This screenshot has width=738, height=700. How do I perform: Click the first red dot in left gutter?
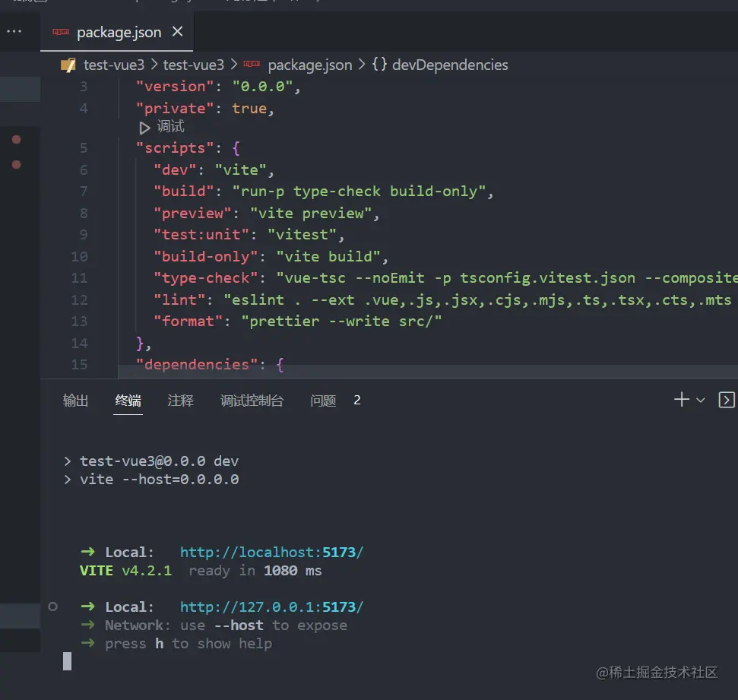16,139
